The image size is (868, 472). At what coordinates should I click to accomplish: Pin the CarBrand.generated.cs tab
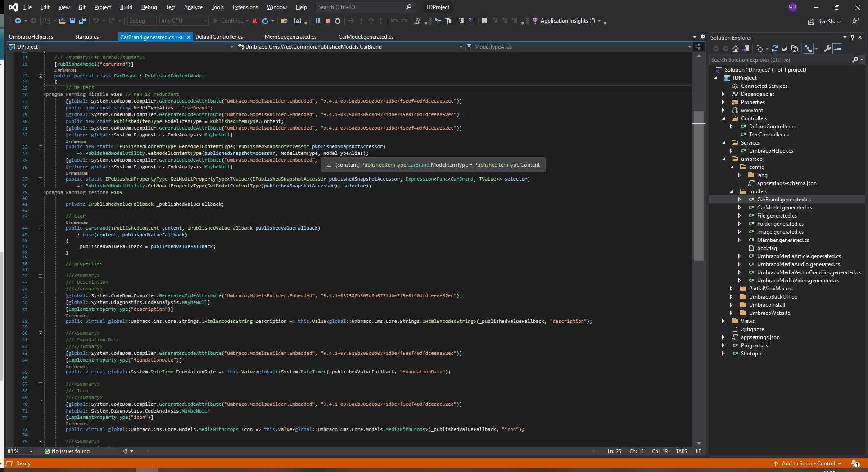[181, 37]
